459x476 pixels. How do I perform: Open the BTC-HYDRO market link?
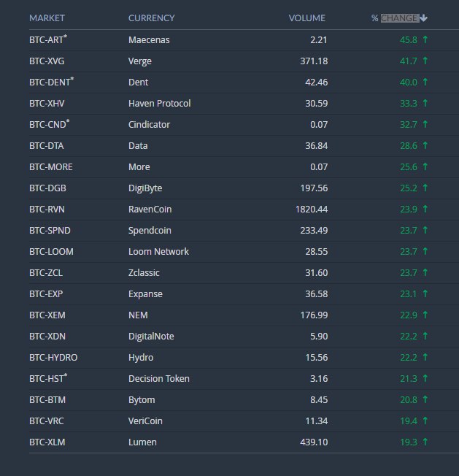tap(53, 357)
